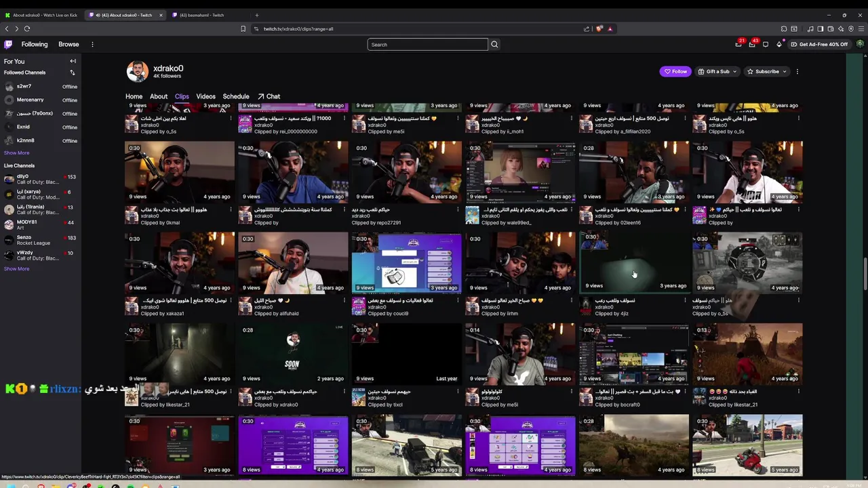Screen dimensions: 868x488
Task: Focus the Twitch Search input field
Action: (x=427, y=45)
